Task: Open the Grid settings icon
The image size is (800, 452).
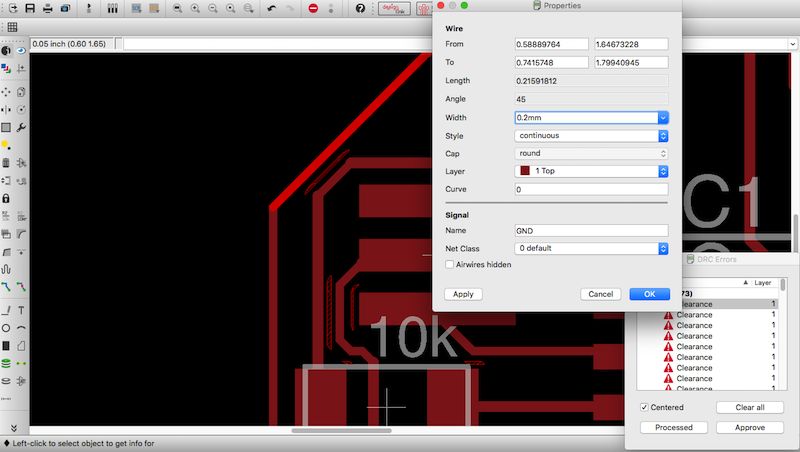Action: (12, 27)
